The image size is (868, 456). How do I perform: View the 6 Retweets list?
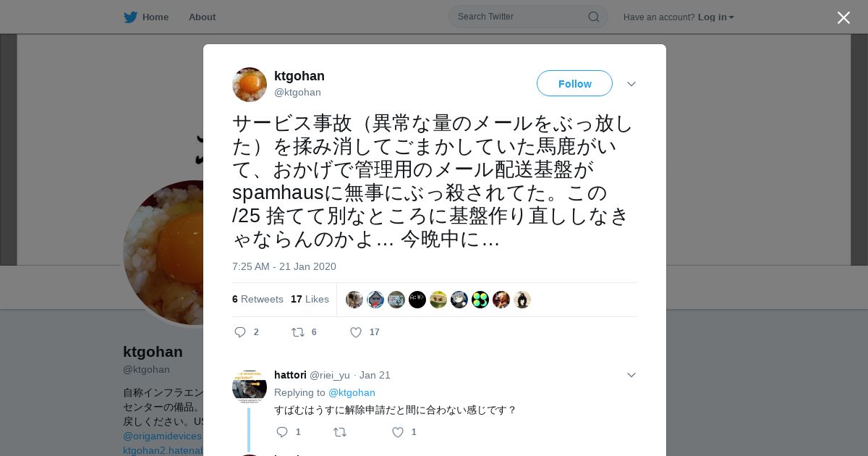(x=258, y=299)
